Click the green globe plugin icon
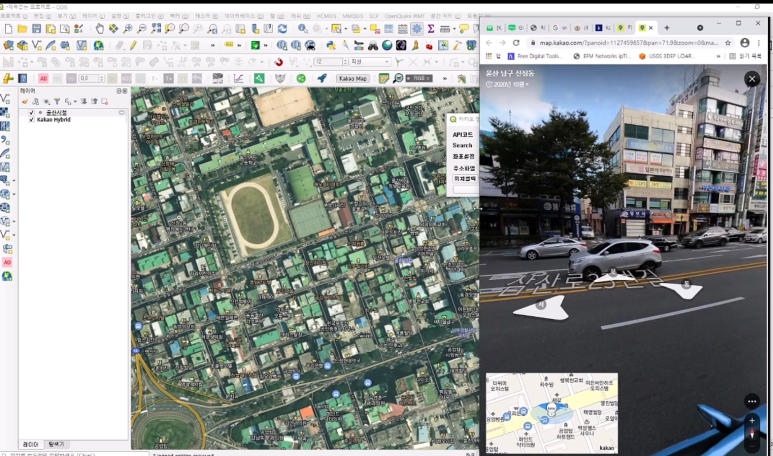773x456 pixels. (x=387, y=46)
